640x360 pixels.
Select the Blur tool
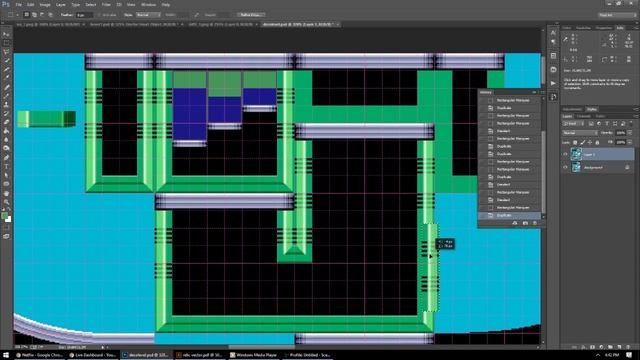coord(6,140)
